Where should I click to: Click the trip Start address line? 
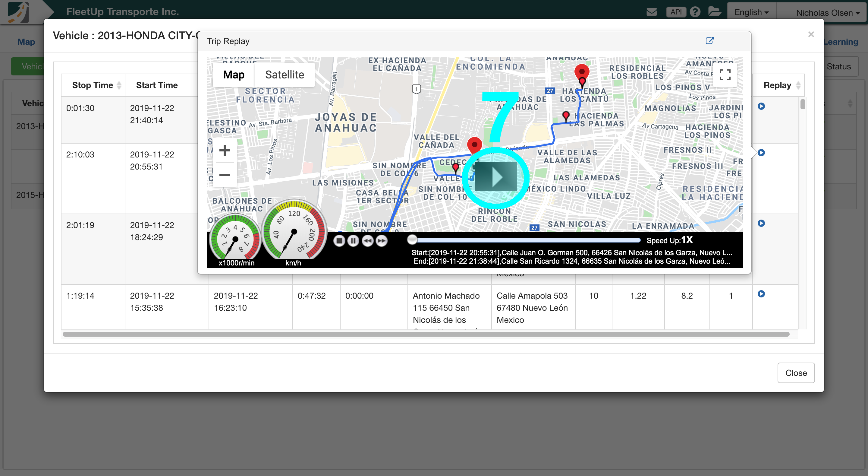click(x=572, y=253)
